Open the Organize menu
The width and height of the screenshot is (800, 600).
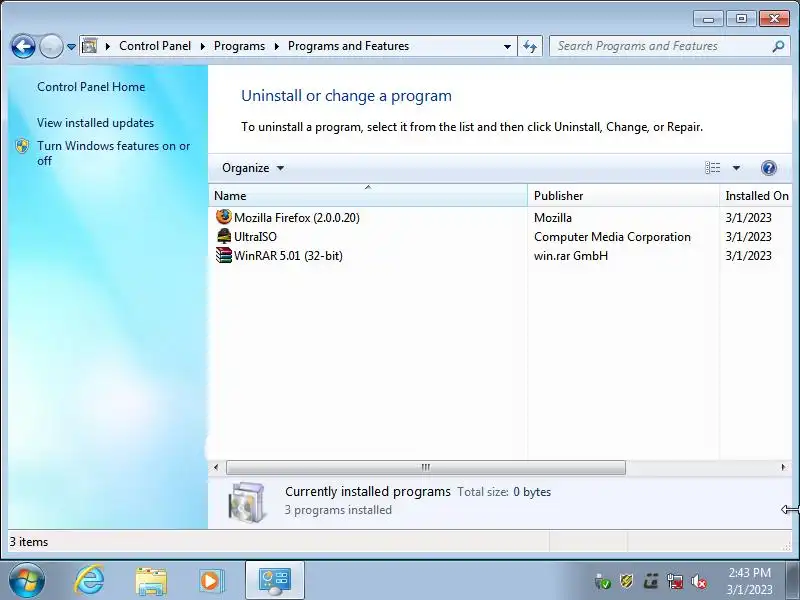click(253, 168)
